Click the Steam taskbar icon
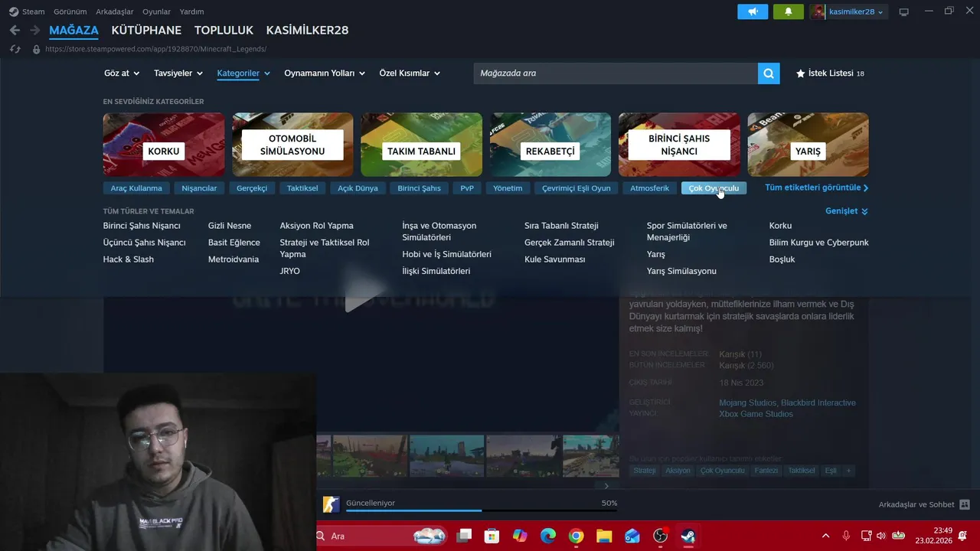980x551 pixels. (688, 536)
